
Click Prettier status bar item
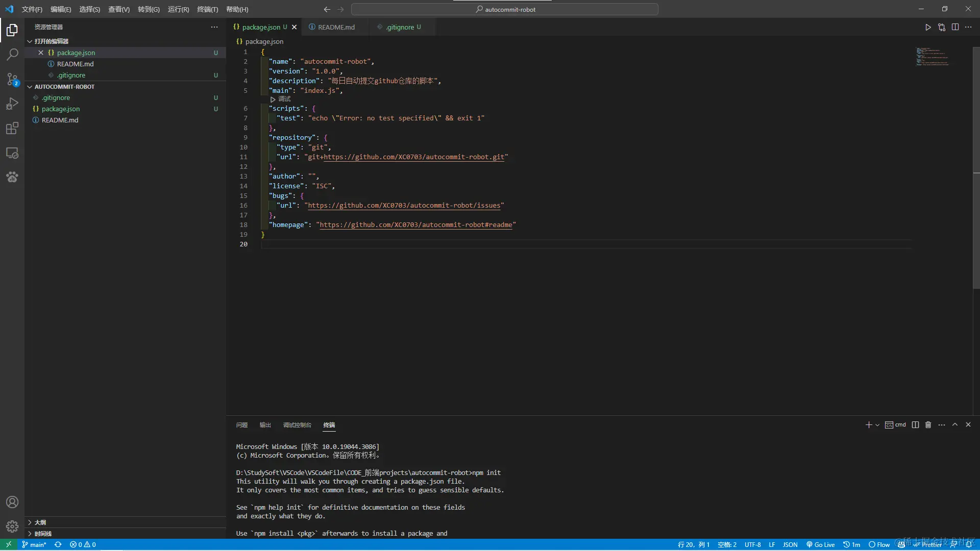point(928,544)
